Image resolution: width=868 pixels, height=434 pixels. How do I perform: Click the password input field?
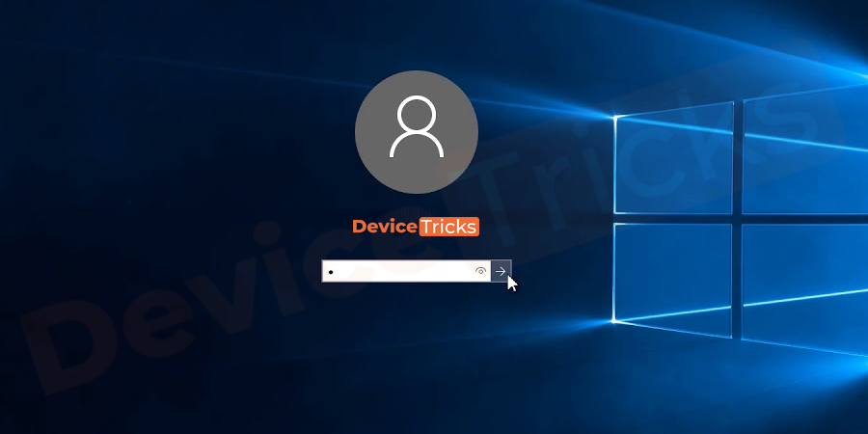[406, 271]
